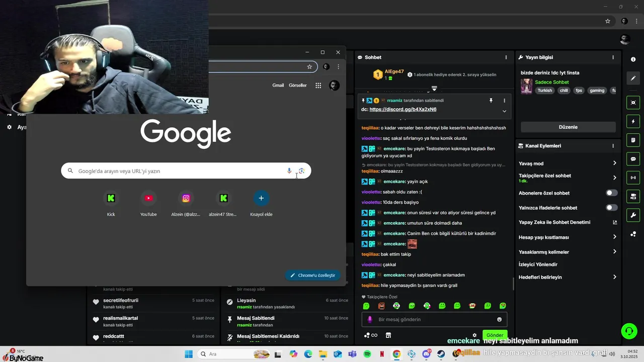644x362 pixels.
Task: Toggle Yalnızca ifadelerle sohbet switch
Action: pos(611,208)
